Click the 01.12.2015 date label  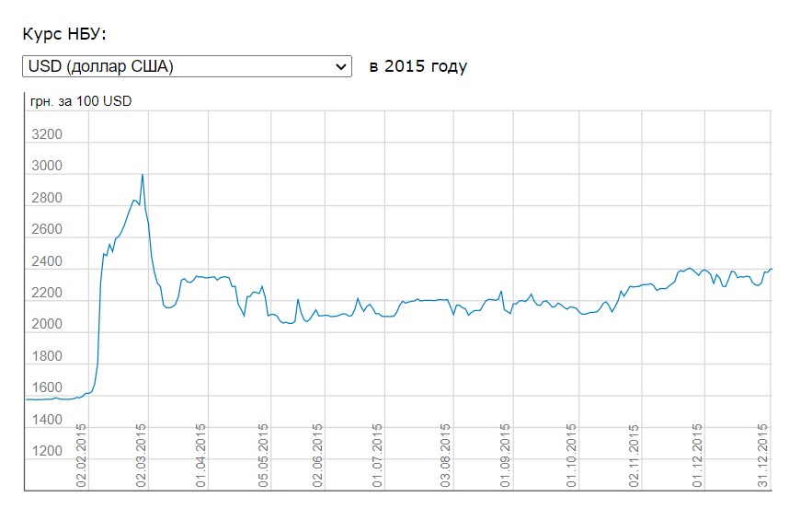click(x=697, y=455)
